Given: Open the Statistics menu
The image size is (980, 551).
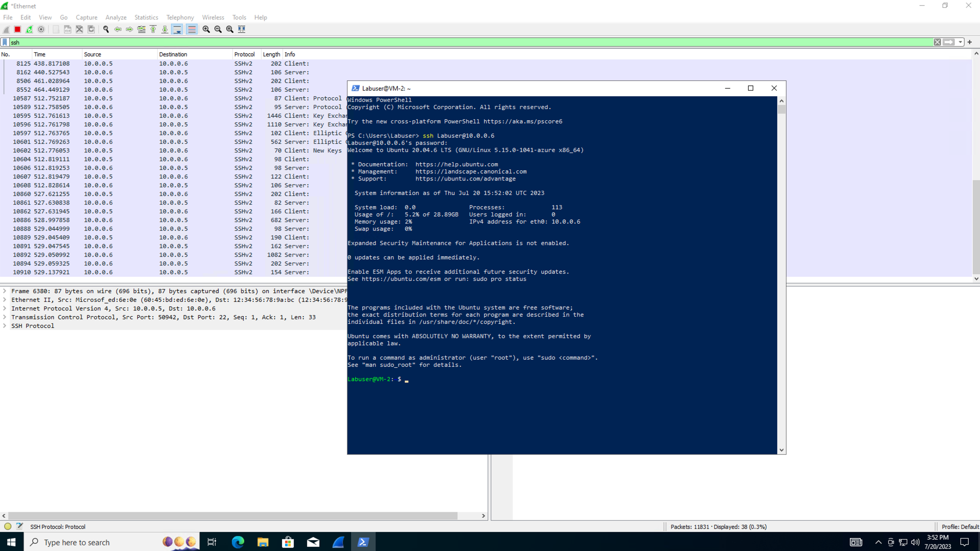Looking at the screenshot, I should coord(146,17).
